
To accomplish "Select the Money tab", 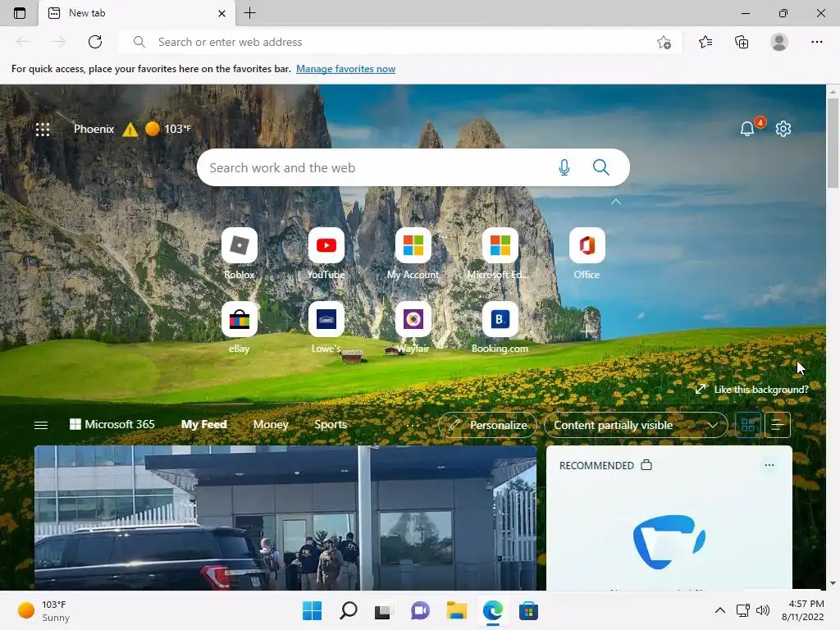I will pyautogui.click(x=271, y=424).
